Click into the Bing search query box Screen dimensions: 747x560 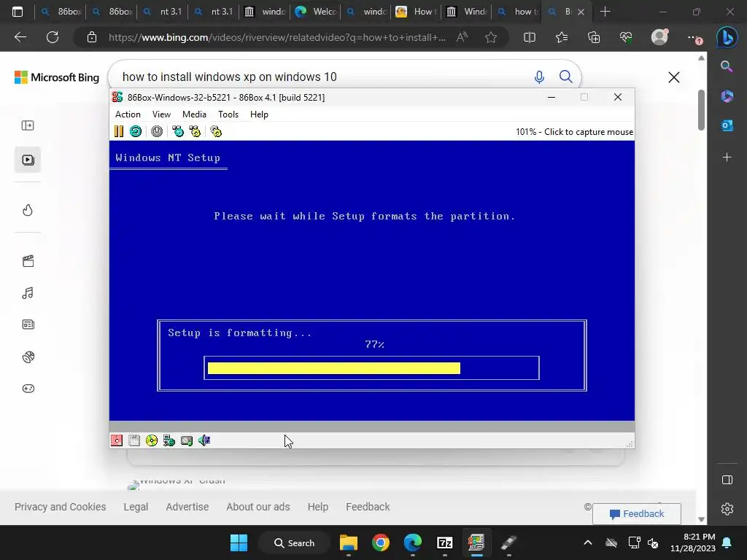(324, 77)
